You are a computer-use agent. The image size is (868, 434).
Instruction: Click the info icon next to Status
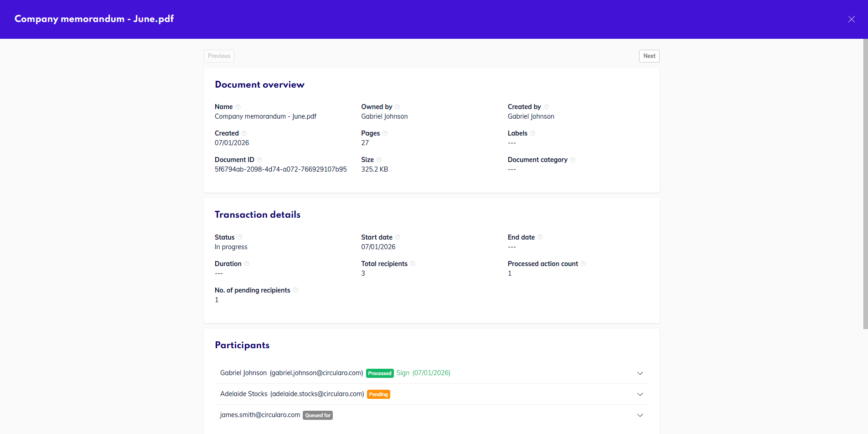pyautogui.click(x=240, y=237)
